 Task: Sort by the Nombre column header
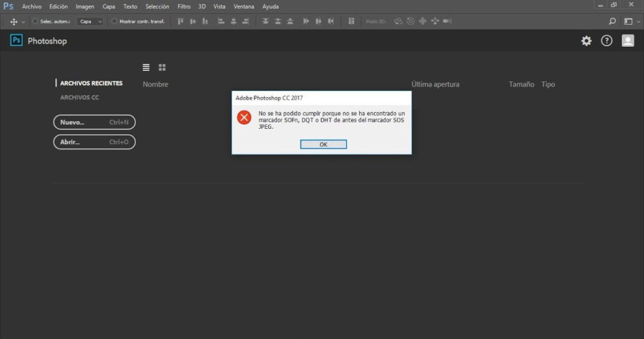coord(155,84)
